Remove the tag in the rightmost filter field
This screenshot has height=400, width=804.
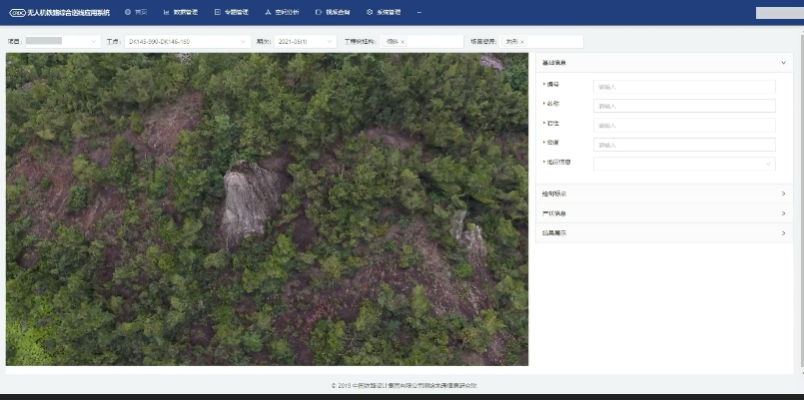[x=522, y=42]
